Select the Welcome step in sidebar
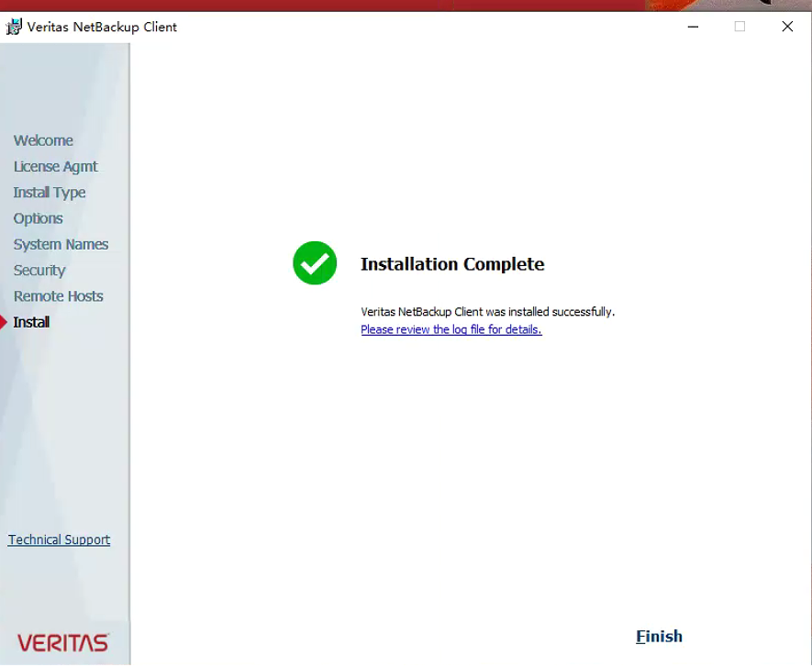 [43, 140]
